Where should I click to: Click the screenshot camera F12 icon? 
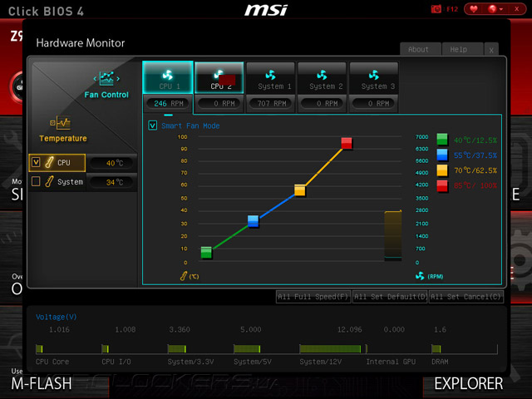point(436,9)
